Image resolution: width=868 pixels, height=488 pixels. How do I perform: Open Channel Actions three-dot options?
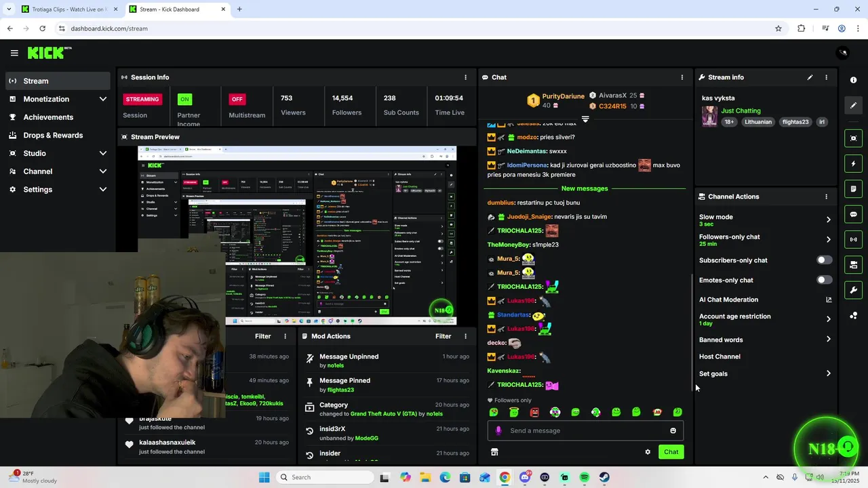point(826,197)
